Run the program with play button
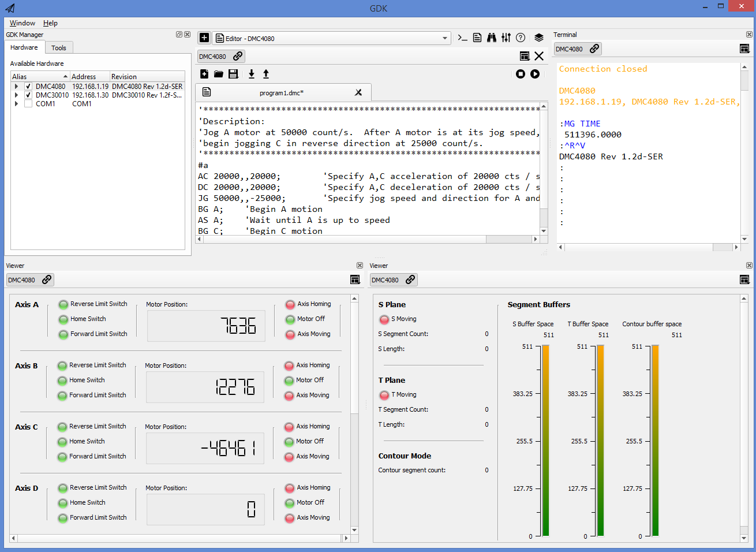 tap(535, 74)
